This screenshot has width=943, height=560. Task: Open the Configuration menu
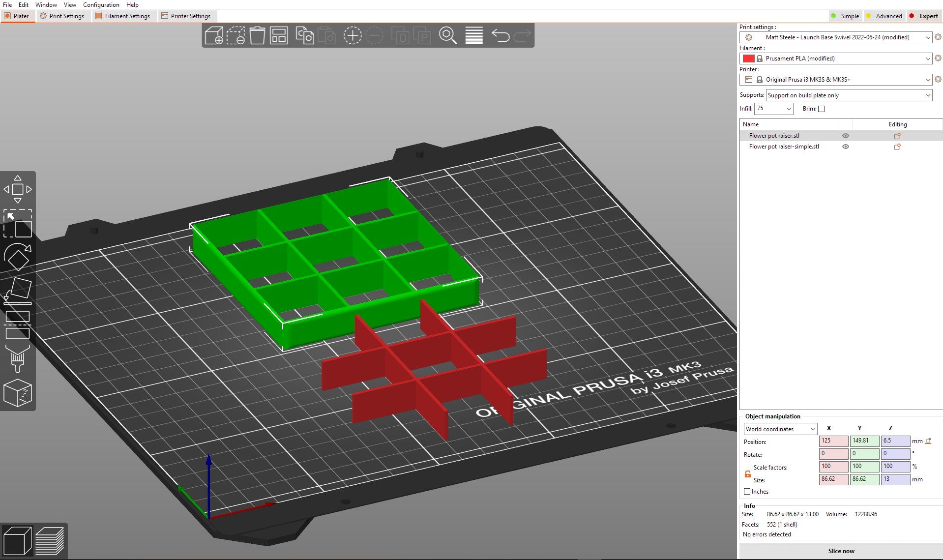[101, 5]
